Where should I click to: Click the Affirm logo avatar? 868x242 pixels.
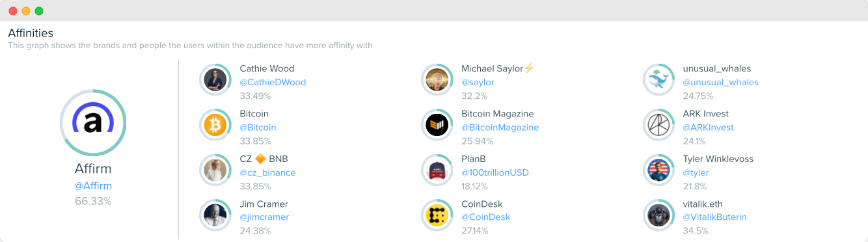tap(93, 122)
